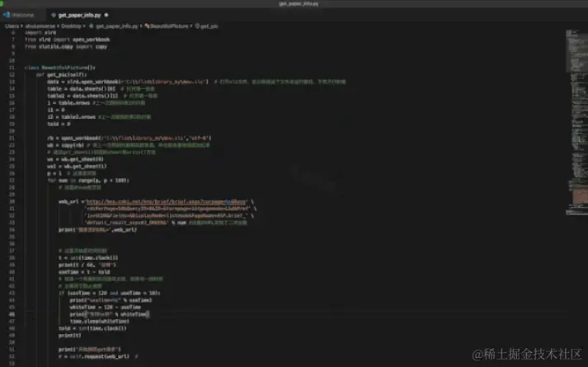Click the 'told = int(time.clock())' line 48
The image size is (588, 367).
click(92, 328)
